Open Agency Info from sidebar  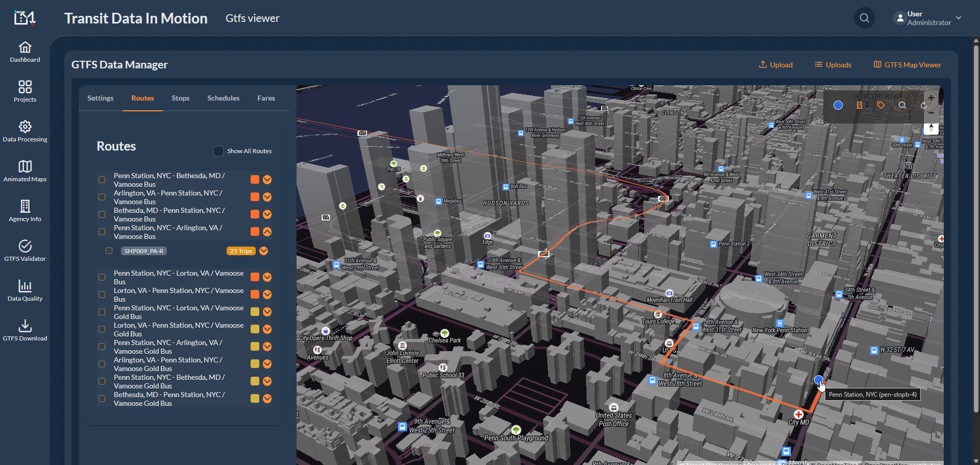pyautogui.click(x=25, y=211)
